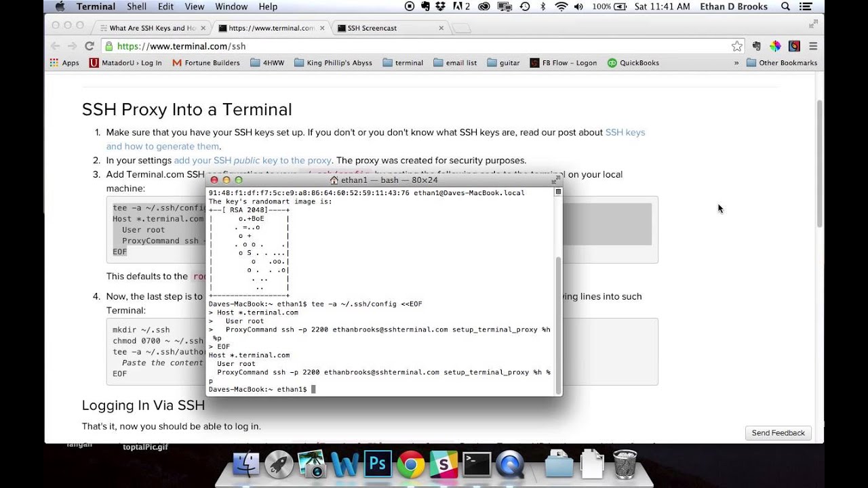Click the colorful pinwheel extension icon

(775, 46)
